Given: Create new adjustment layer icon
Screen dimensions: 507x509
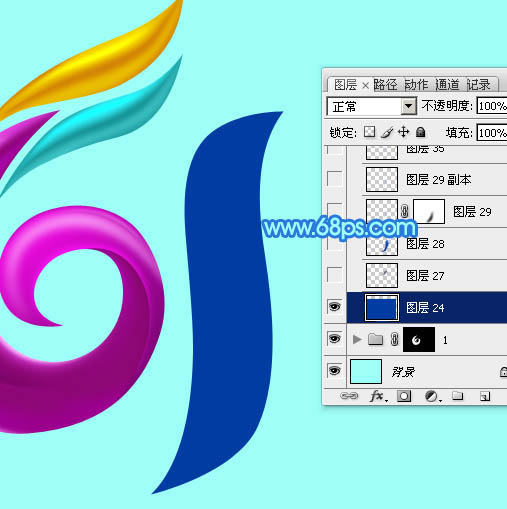Looking at the screenshot, I should click(x=433, y=396).
